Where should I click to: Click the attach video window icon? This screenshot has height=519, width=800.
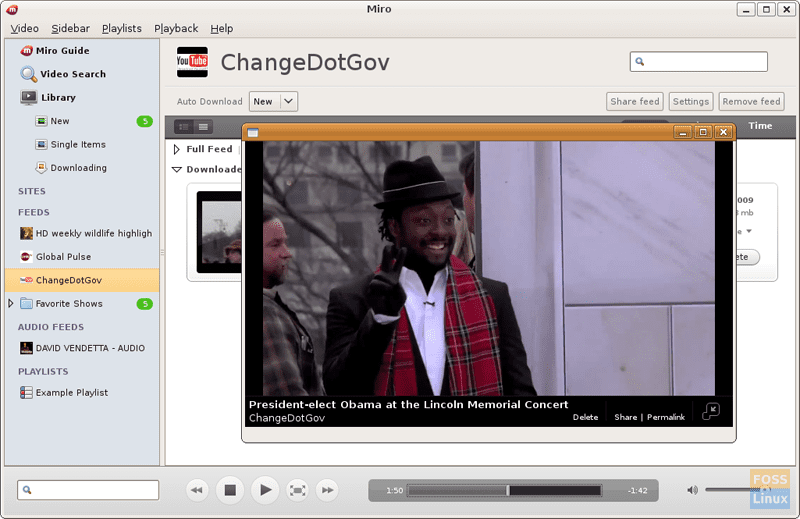[x=711, y=411]
